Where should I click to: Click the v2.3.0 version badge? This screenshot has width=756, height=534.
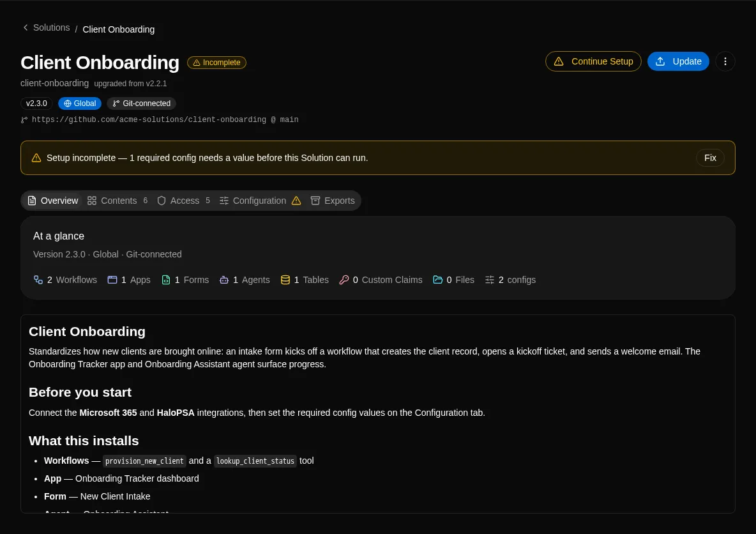36,103
